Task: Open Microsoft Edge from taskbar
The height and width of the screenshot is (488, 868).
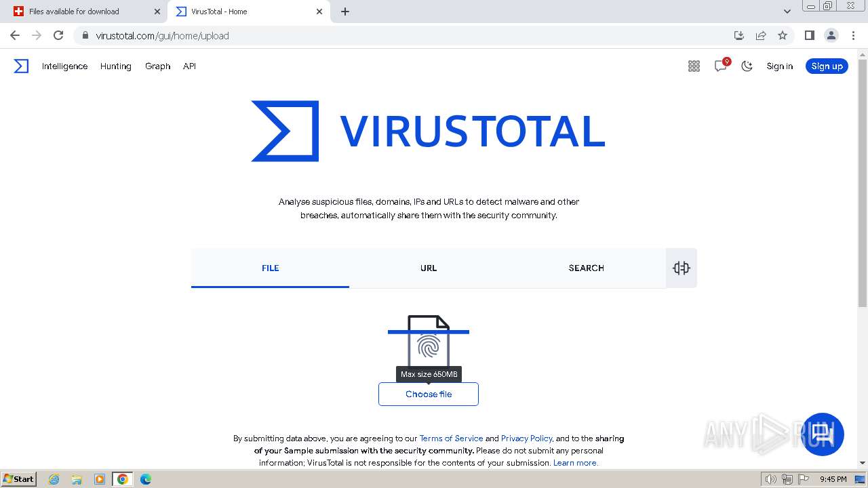Action: (x=146, y=479)
